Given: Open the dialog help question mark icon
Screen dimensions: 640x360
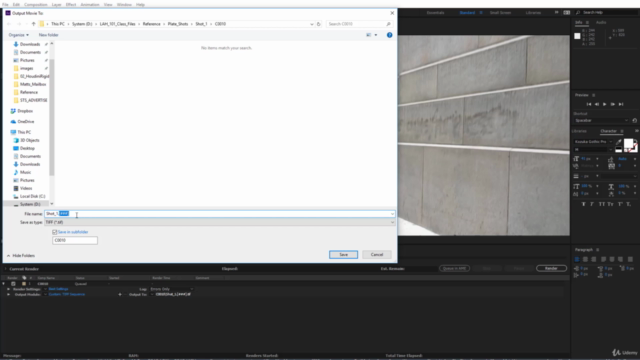Looking at the screenshot, I should (389, 35).
